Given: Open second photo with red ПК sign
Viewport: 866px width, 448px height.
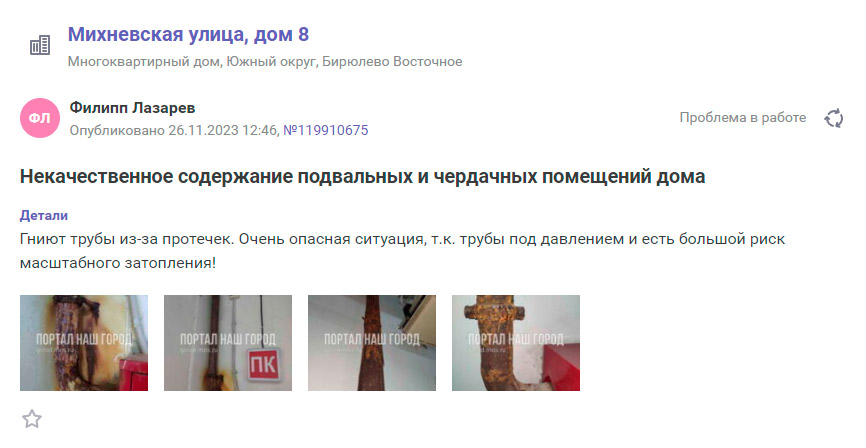Looking at the screenshot, I should tap(228, 343).
